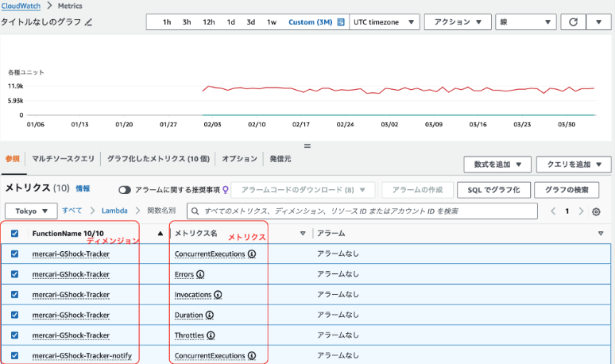Image resolution: width=615 pixels, height=364 pixels.
Task: Click the Metrics breadcrumb text
Action: (x=70, y=6)
